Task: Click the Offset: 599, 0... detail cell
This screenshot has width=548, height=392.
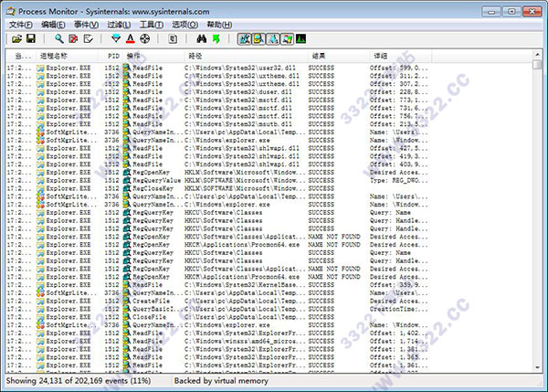Action: (x=399, y=68)
